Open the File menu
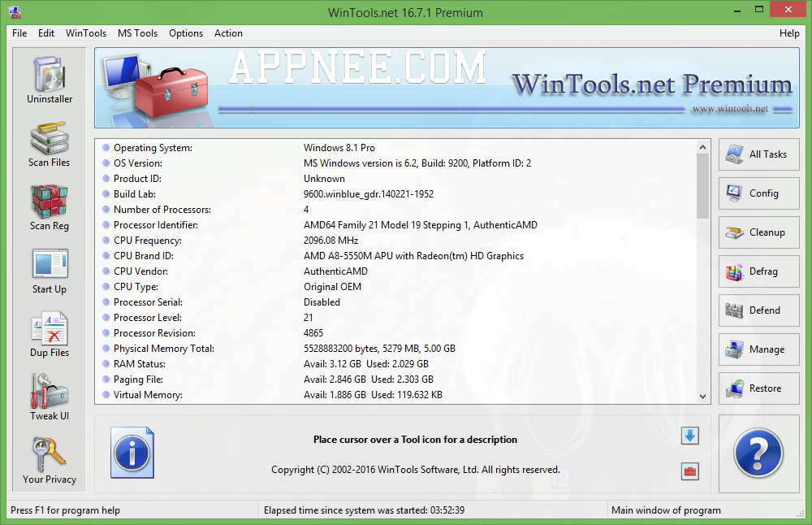The width and height of the screenshot is (812, 525). [x=19, y=33]
